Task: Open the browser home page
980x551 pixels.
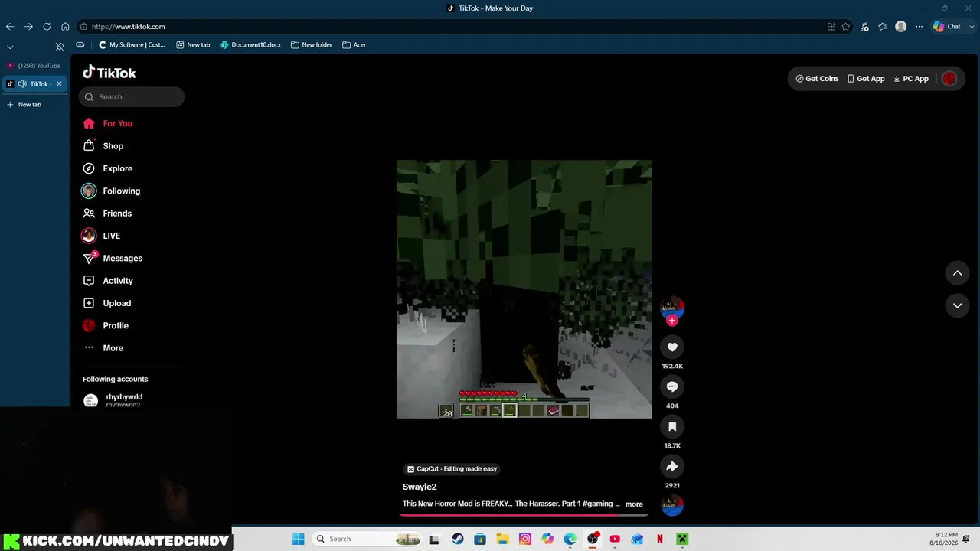Action: pos(65,27)
